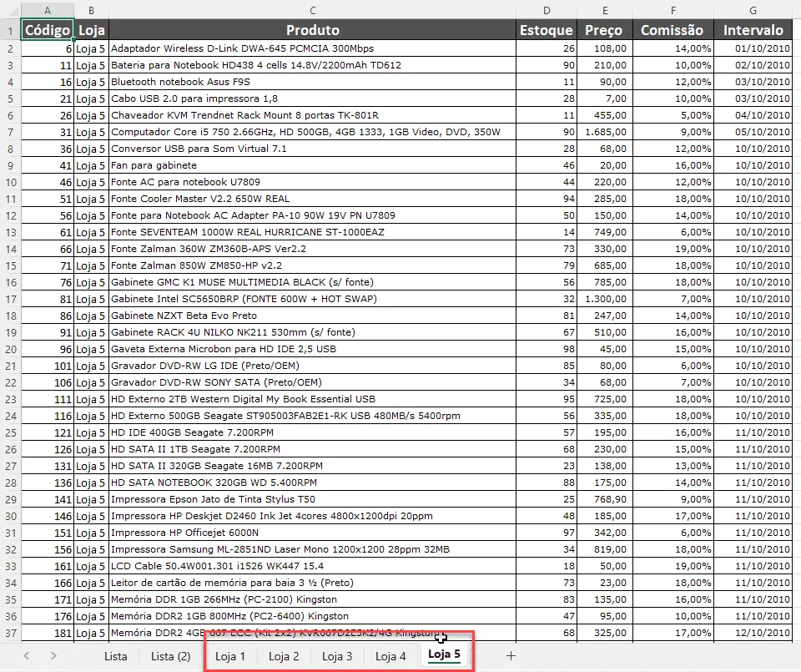Add a new sheet with the plus icon

click(511, 655)
